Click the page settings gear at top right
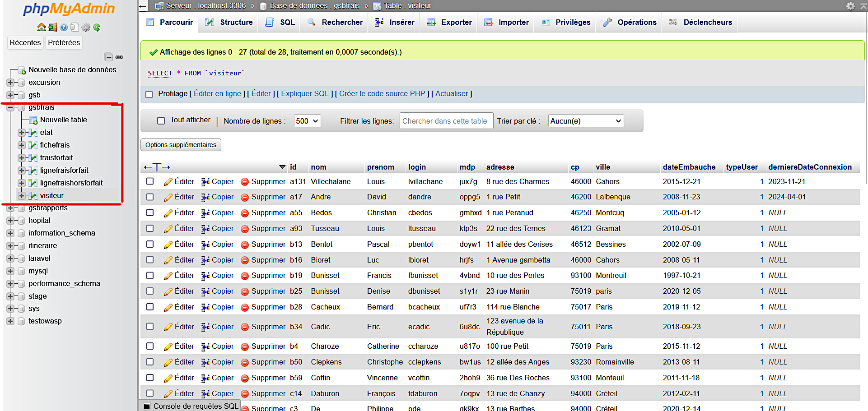The height and width of the screenshot is (411, 868). coord(850,6)
